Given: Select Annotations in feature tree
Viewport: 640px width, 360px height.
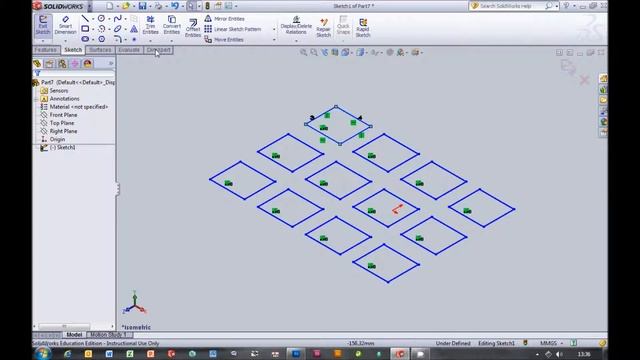Looking at the screenshot, I should (x=60, y=99).
